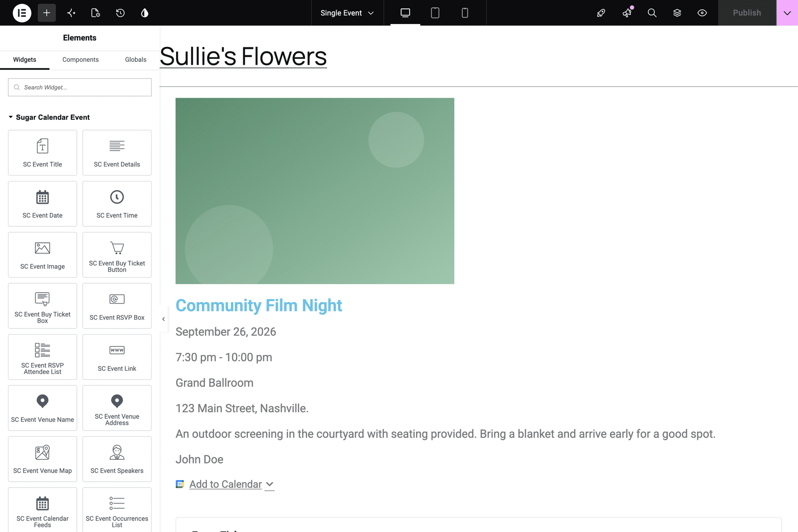The image size is (798, 532).
Task: Click the Elements panel heading
Action: click(80, 38)
